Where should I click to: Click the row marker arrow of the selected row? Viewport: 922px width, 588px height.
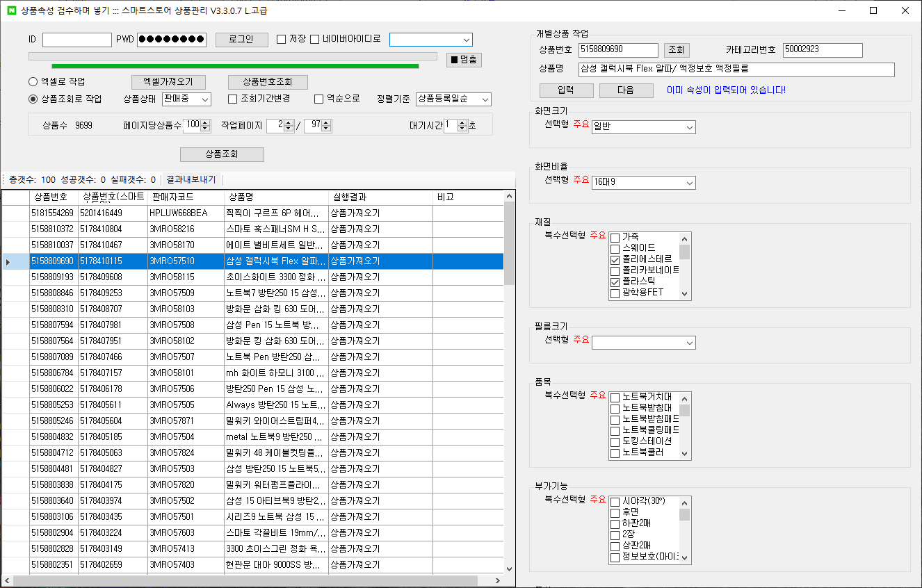pos(8,261)
